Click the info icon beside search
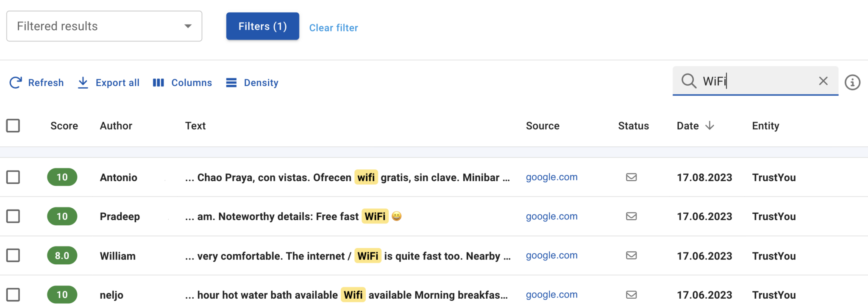This screenshot has width=868, height=308. coord(852,82)
